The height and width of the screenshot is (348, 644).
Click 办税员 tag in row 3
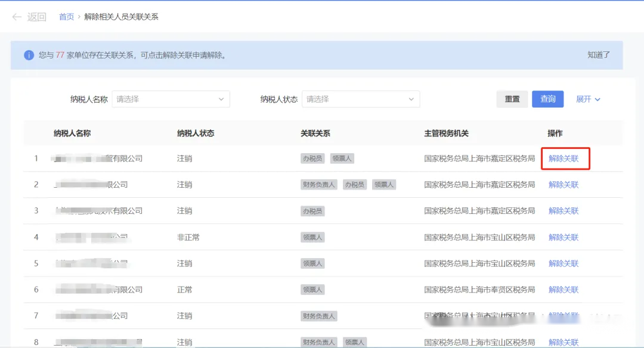[x=312, y=211]
